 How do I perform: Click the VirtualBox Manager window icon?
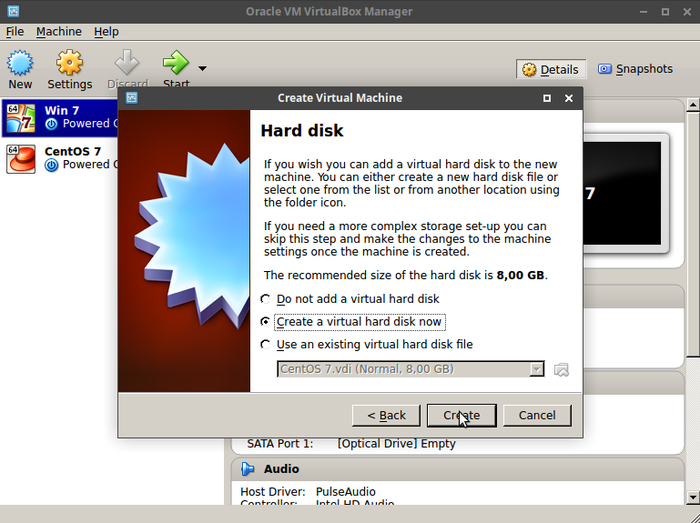tap(13, 12)
